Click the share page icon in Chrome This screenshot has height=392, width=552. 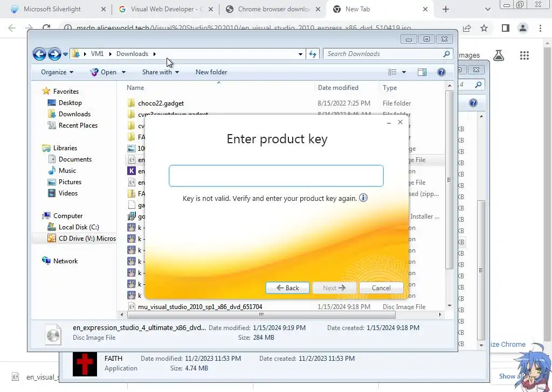pos(467,28)
